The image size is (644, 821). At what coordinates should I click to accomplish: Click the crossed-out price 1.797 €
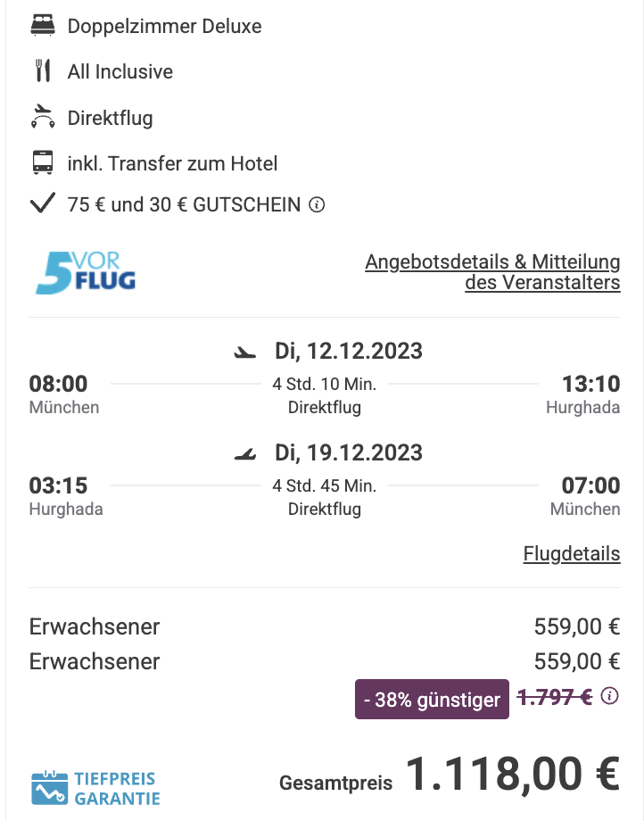[556, 697]
